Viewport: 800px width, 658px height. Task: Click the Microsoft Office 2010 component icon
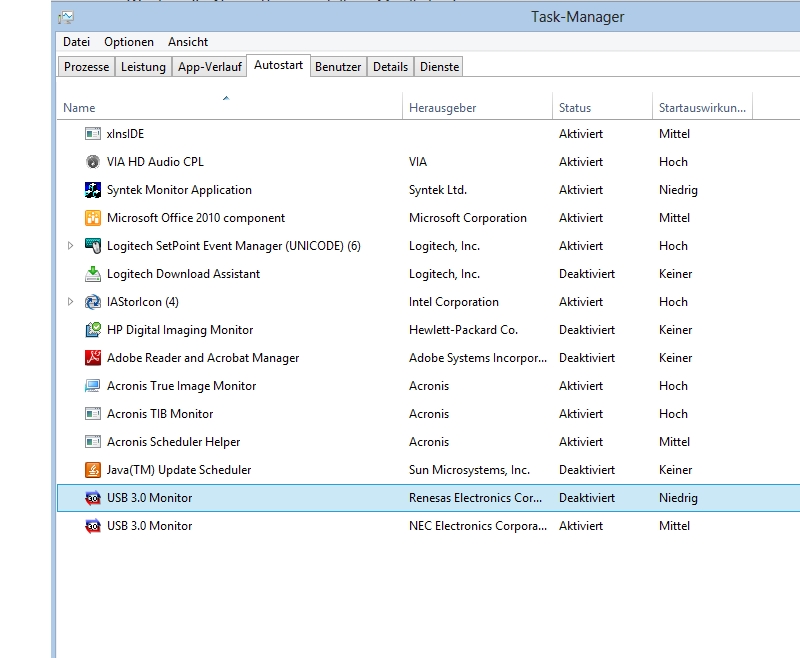pyautogui.click(x=92, y=218)
